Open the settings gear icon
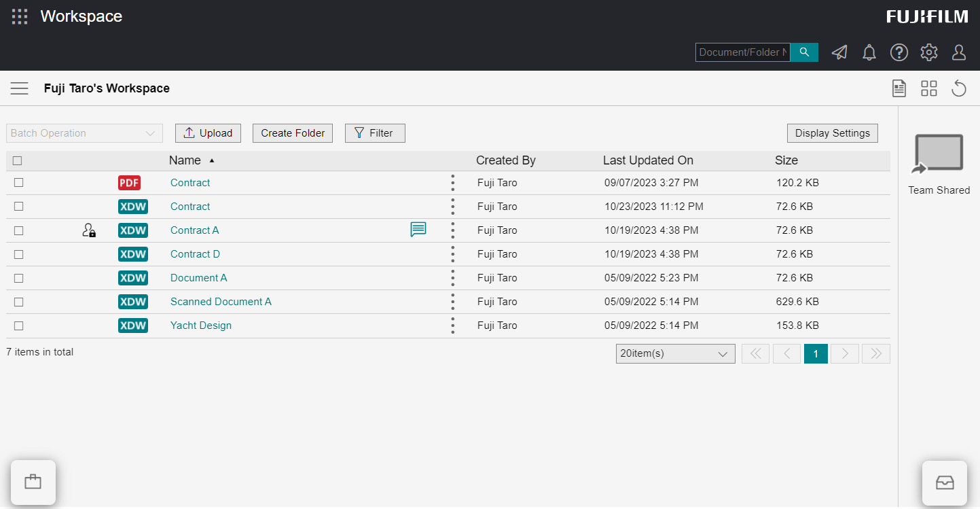Viewport: 980px width, 509px height. (x=929, y=52)
